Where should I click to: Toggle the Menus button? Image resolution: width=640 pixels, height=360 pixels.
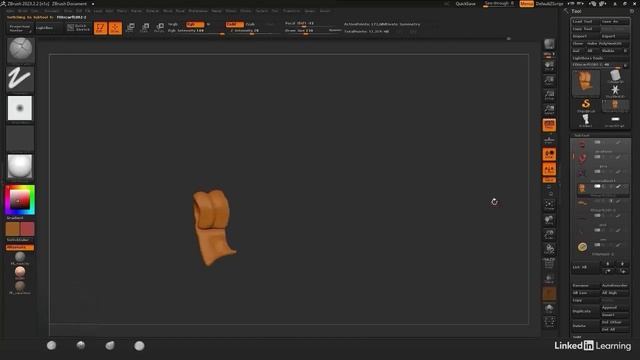(527, 4)
